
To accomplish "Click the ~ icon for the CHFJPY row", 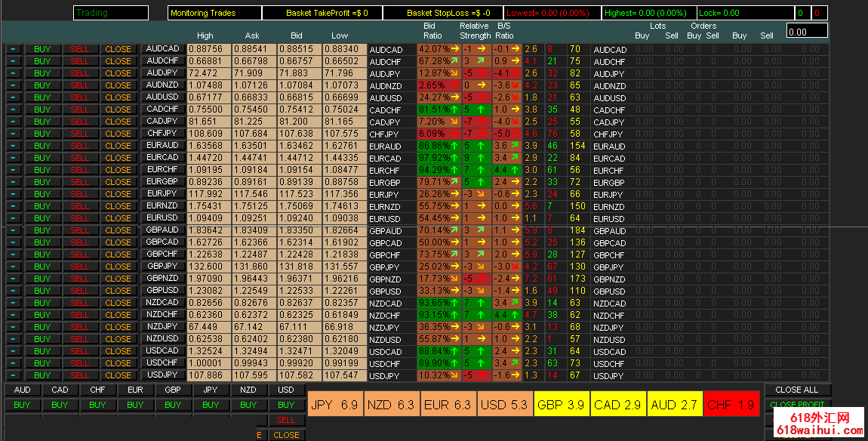I will pos(14,134).
